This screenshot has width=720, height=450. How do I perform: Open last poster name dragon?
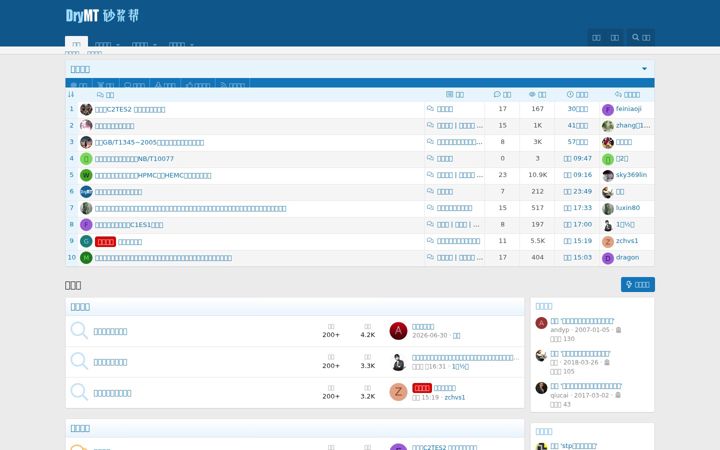[627, 258]
